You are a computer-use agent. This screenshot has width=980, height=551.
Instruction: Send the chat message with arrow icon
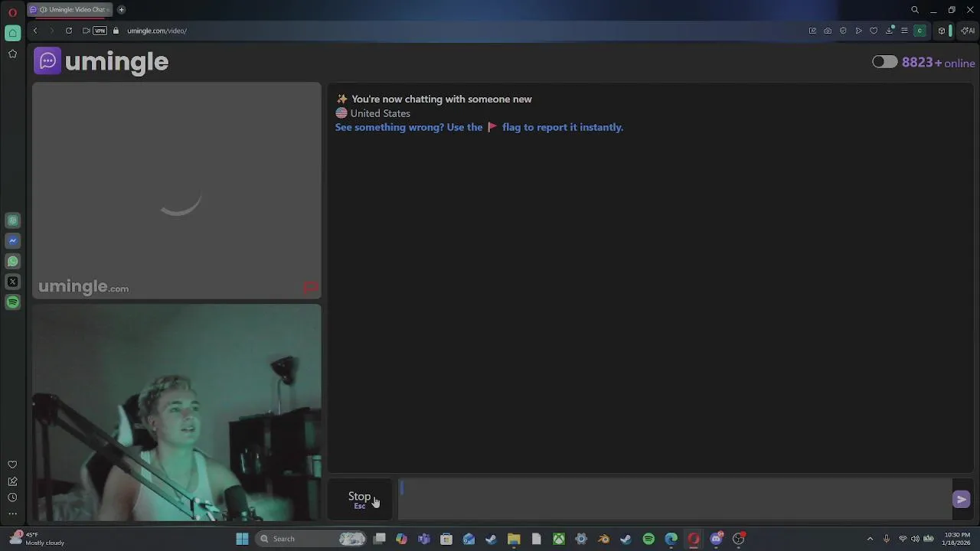[962, 500]
